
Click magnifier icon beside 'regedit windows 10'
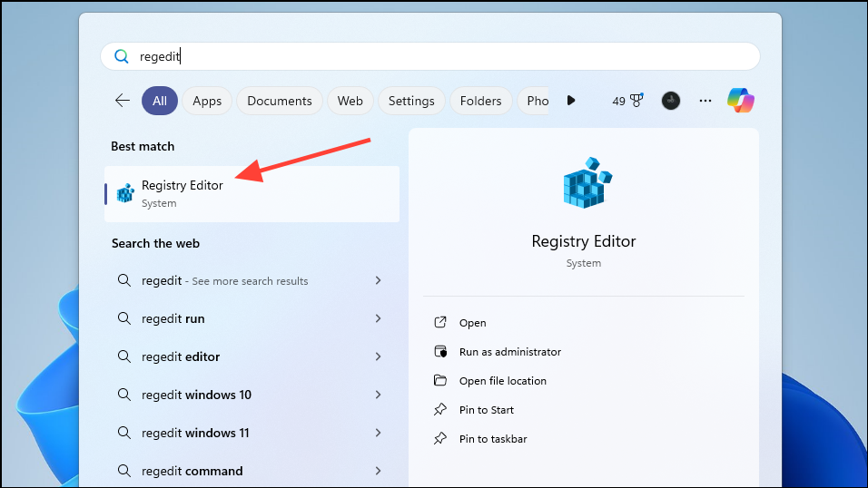coord(124,395)
